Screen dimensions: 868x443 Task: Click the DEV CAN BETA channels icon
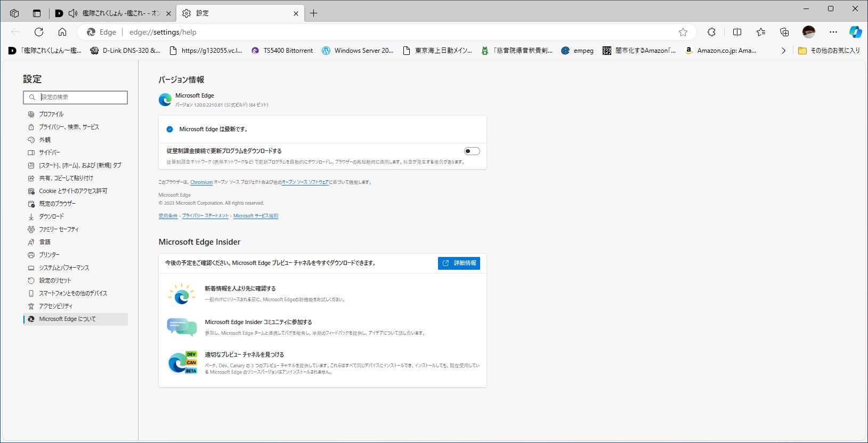pyautogui.click(x=182, y=363)
